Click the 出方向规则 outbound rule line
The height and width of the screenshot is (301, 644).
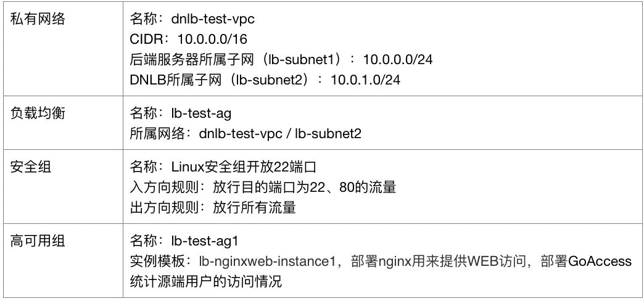coord(213,208)
